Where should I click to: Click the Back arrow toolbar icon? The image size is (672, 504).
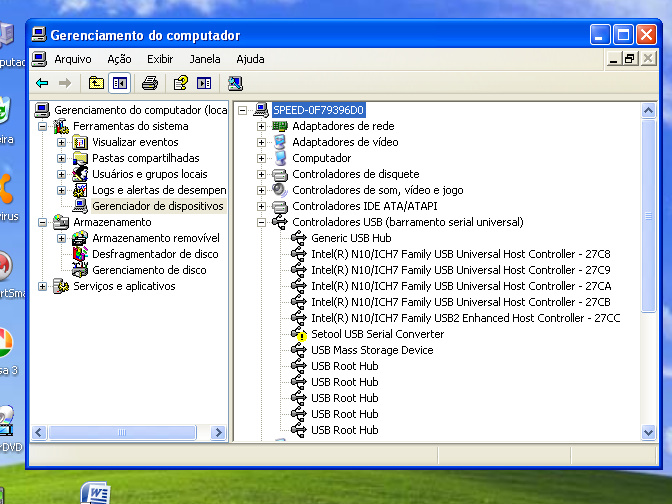[42, 83]
